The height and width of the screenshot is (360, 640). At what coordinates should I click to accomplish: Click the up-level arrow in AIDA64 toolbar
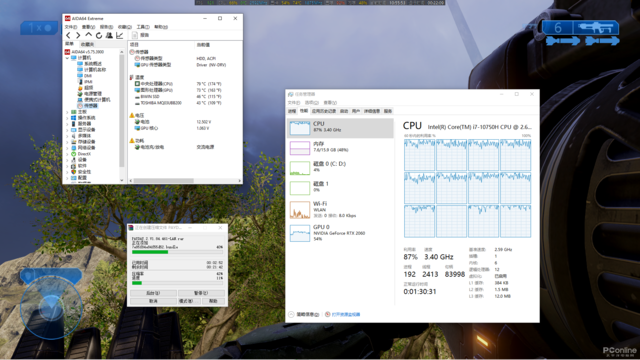tap(88, 36)
